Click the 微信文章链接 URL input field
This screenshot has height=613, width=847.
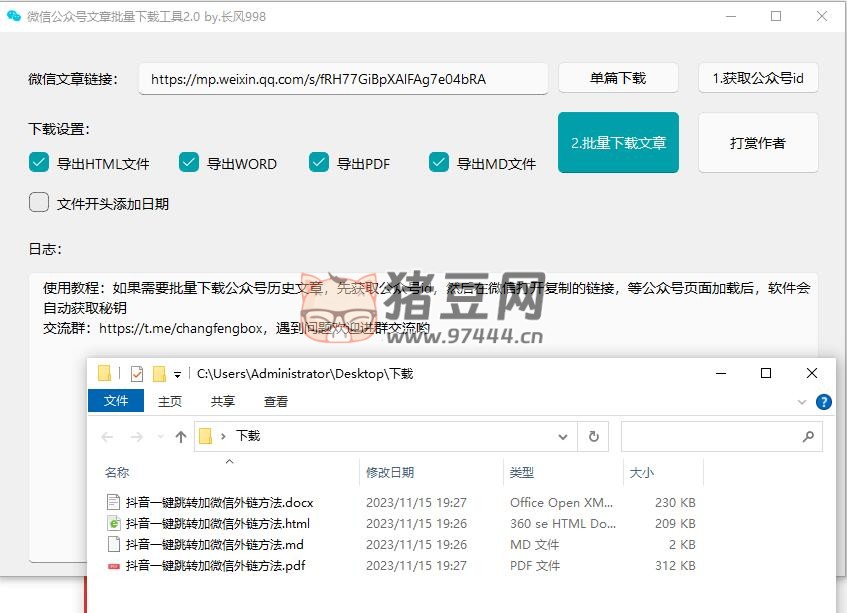click(343, 79)
